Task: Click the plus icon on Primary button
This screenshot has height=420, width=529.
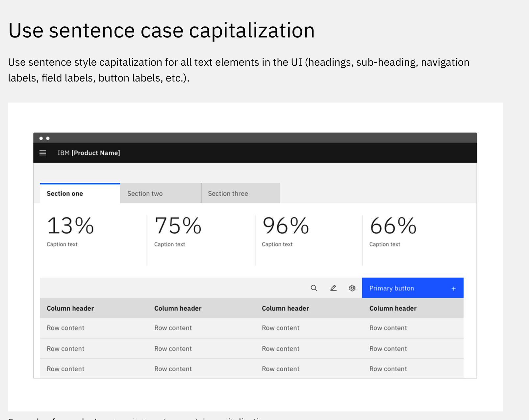Action: pos(453,288)
